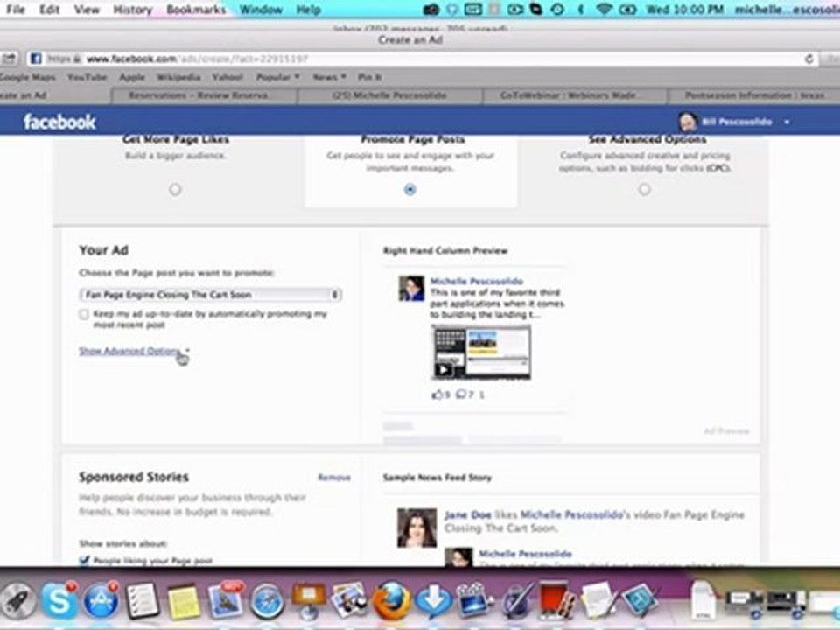Open yellow Stickies notes in Dock
This screenshot has width=840, height=630.
point(185,601)
